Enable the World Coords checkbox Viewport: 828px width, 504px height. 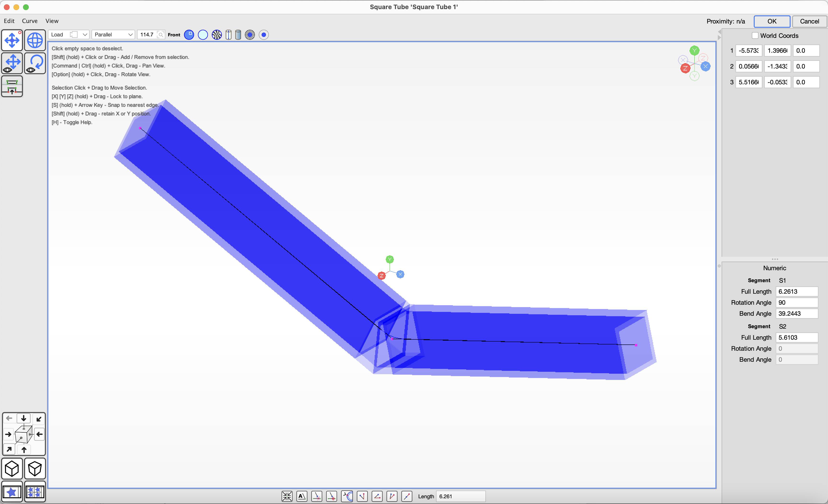(x=755, y=36)
